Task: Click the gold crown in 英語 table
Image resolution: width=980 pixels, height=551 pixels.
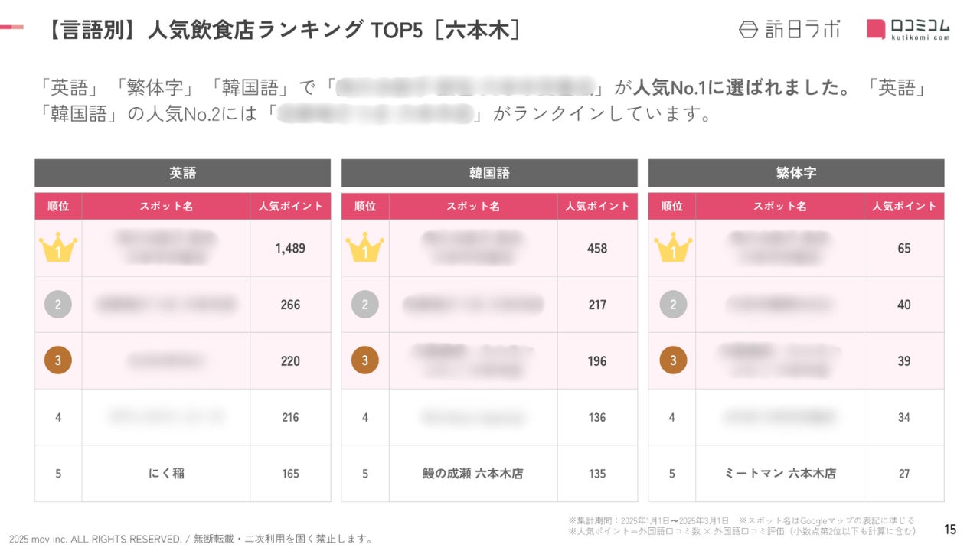Action: 58,248
